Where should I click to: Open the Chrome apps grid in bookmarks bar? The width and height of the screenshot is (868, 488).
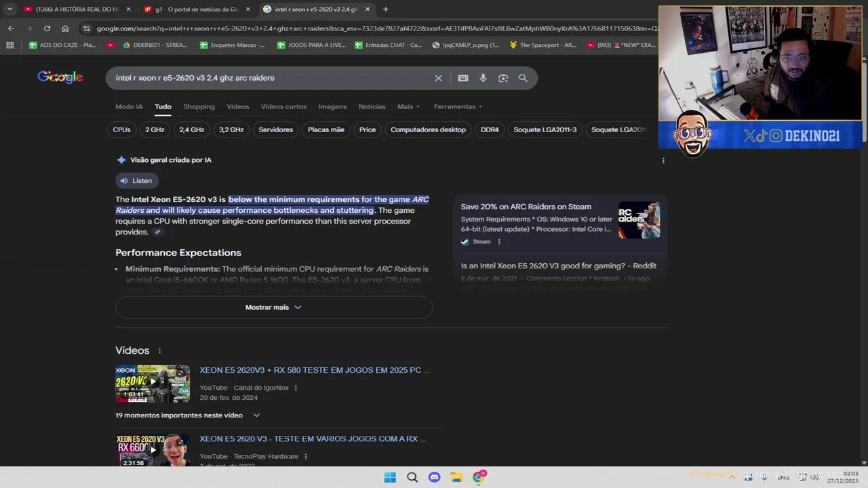click(9, 45)
